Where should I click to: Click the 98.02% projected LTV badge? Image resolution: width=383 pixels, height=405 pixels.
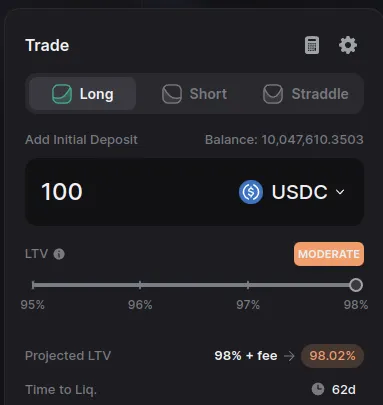point(332,356)
